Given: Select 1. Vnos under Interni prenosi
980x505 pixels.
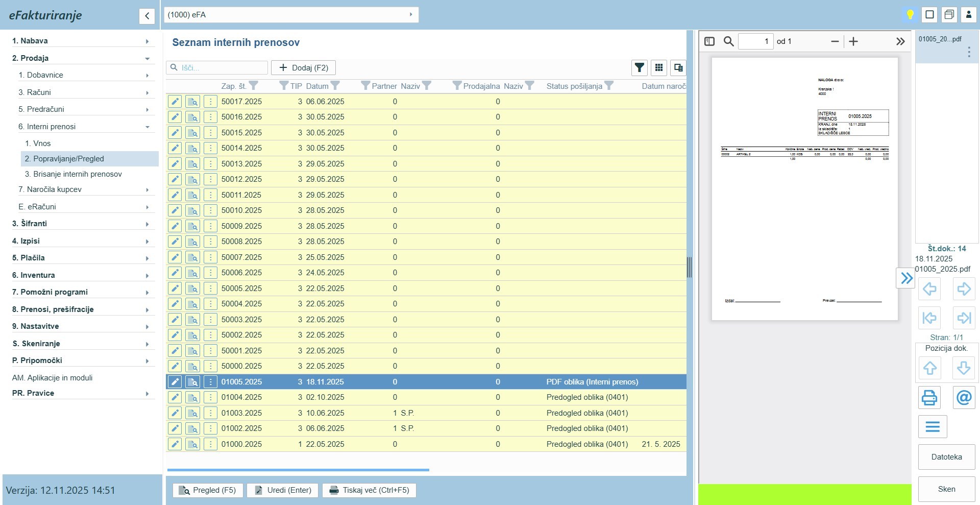Looking at the screenshot, I should pyautogui.click(x=38, y=143).
